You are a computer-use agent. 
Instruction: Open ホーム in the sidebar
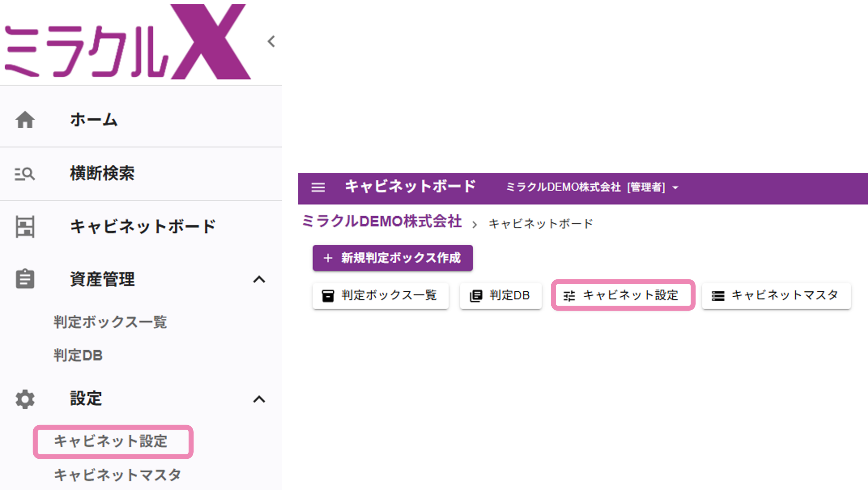(x=141, y=120)
